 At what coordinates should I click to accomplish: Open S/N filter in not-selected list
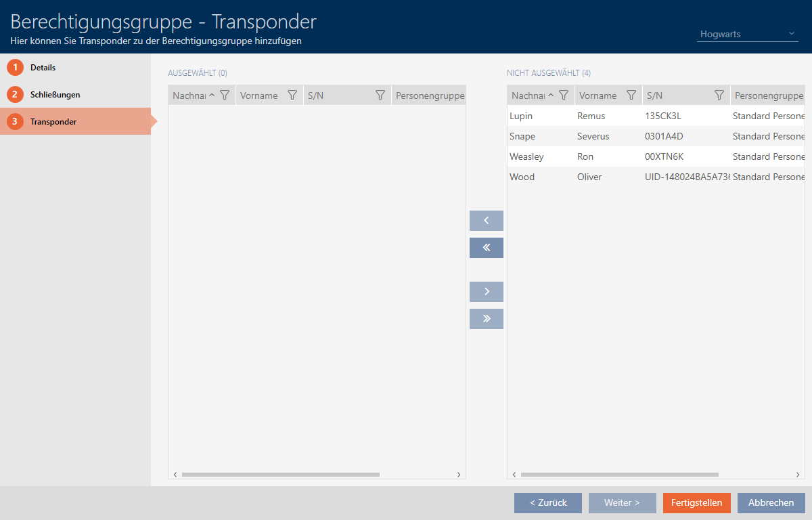point(719,95)
